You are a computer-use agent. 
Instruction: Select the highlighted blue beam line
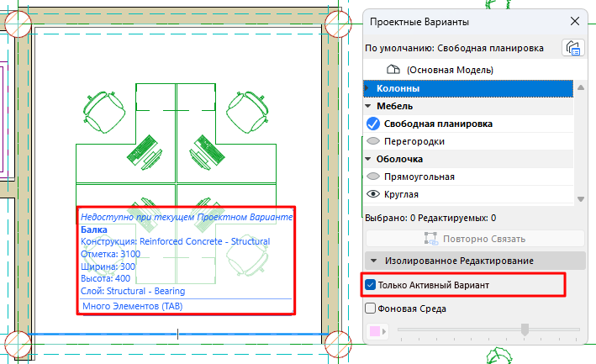click(x=178, y=335)
